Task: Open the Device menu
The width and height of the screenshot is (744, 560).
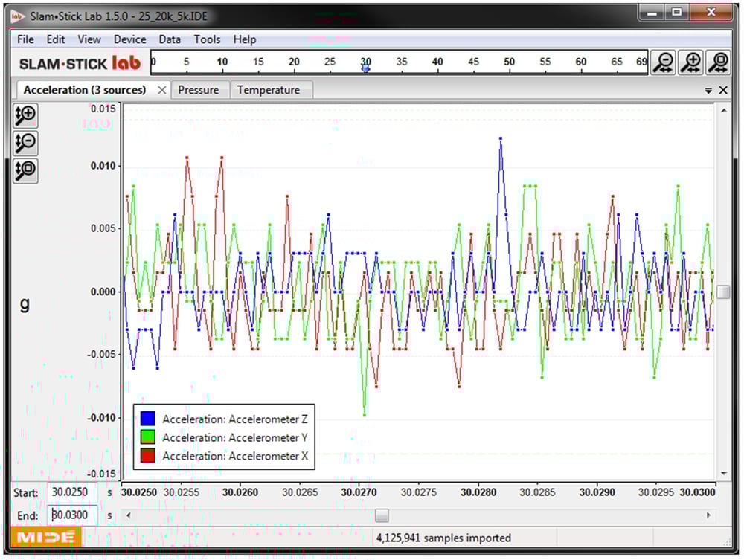Action: point(129,39)
